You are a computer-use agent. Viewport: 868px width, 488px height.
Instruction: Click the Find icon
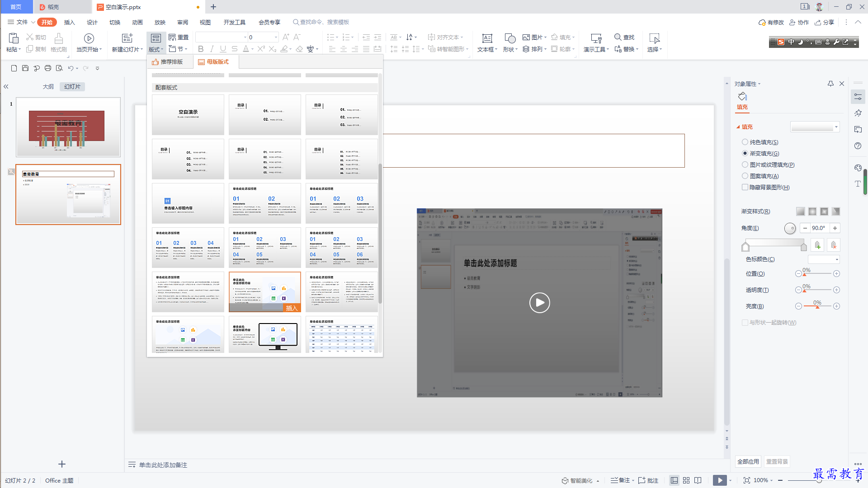pyautogui.click(x=618, y=37)
